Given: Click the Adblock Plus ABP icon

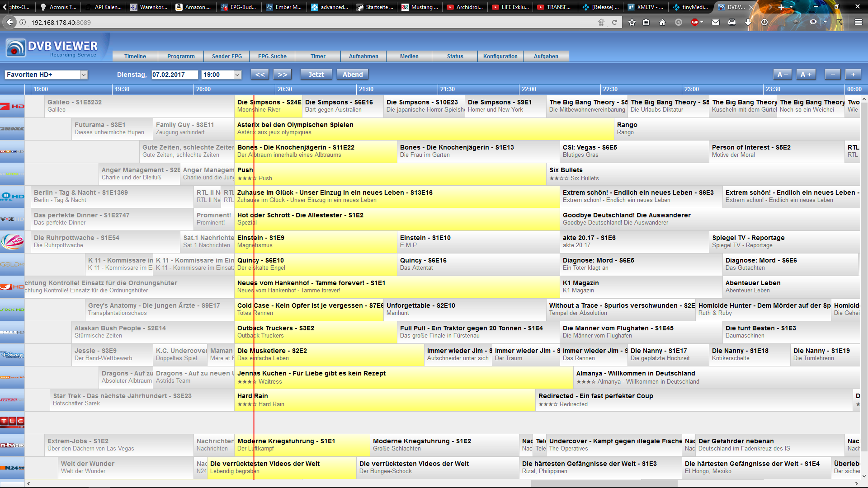Looking at the screenshot, I should pyautogui.click(x=695, y=22).
